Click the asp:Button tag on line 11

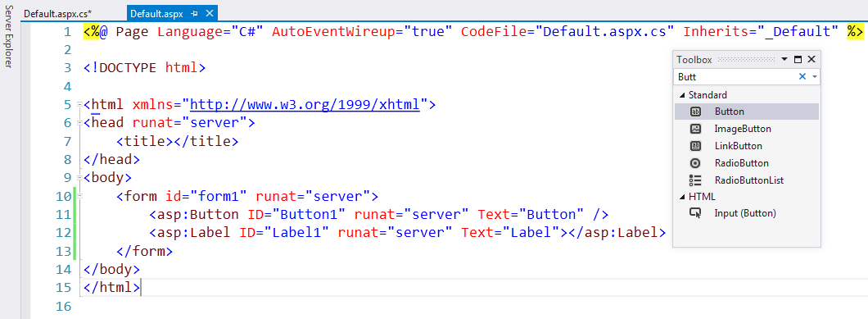coord(378,215)
